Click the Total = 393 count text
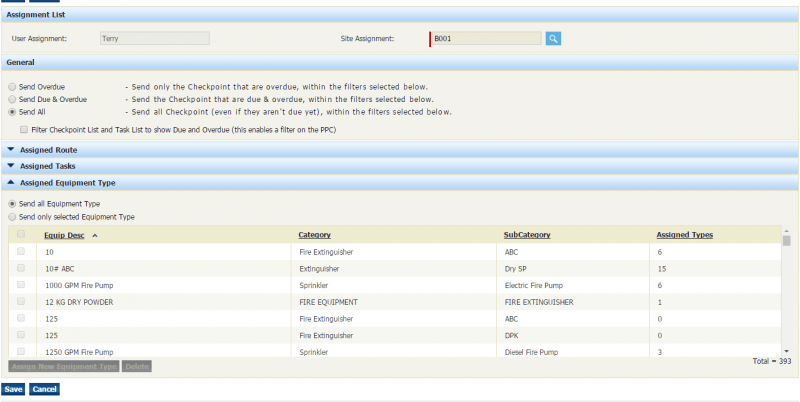 coord(772,361)
